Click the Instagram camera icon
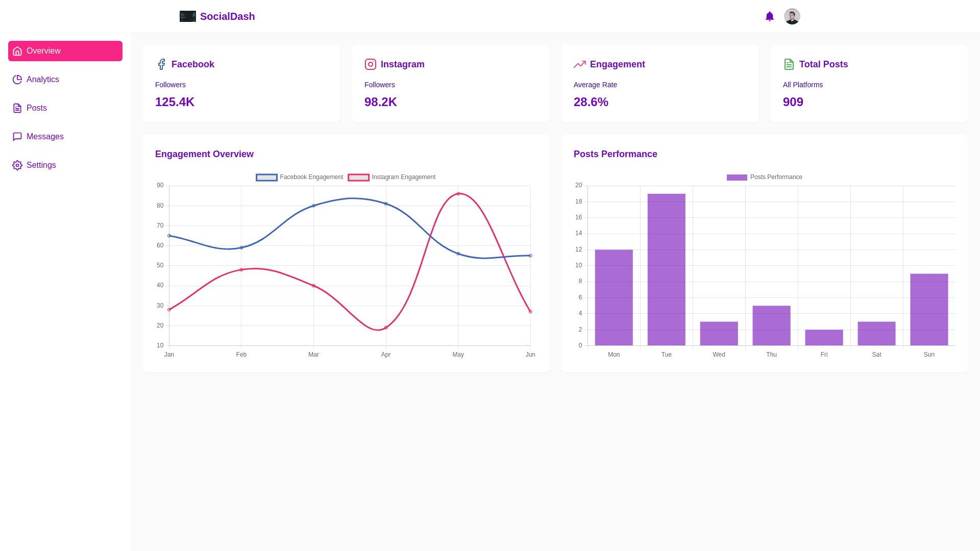This screenshot has width=980, height=551. [x=371, y=64]
